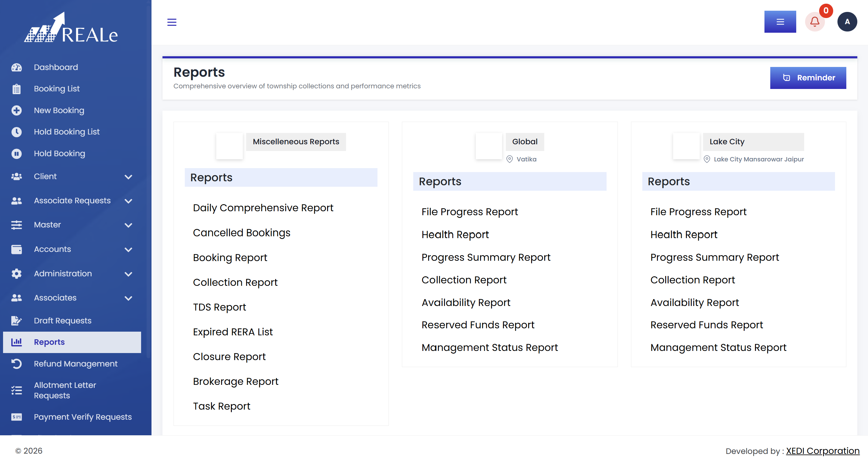Viewport: 868px width, 464px height.
Task: Click the blue menu button in header
Action: tap(780, 22)
